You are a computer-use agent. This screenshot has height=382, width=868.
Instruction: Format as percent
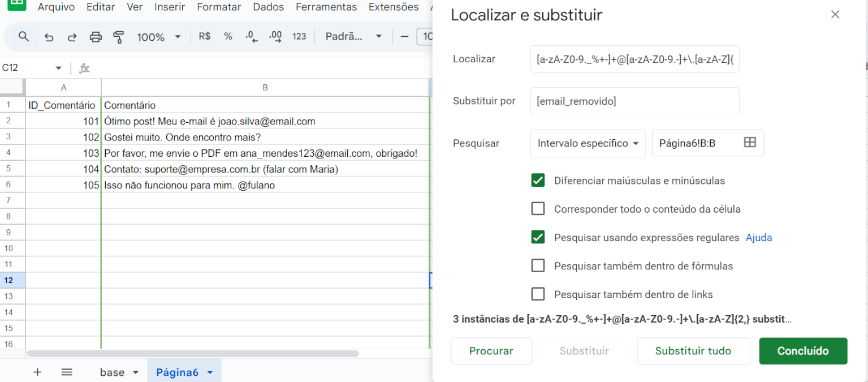[x=228, y=37]
